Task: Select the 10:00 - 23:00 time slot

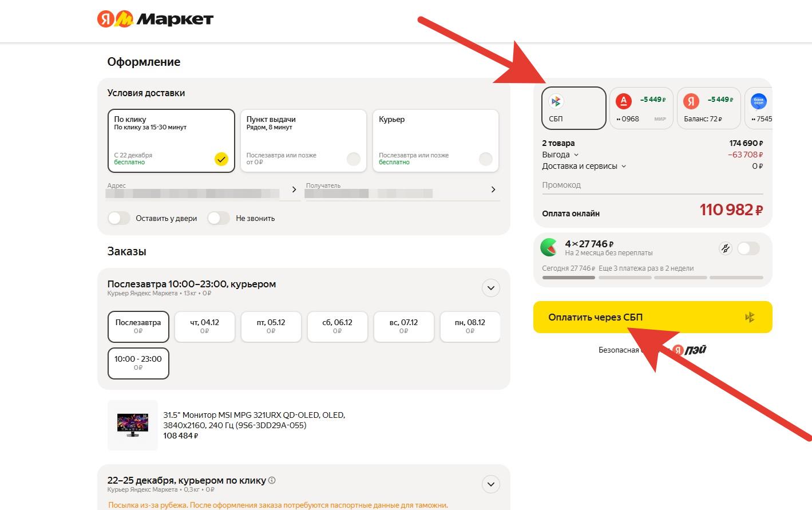Action: coord(138,363)
